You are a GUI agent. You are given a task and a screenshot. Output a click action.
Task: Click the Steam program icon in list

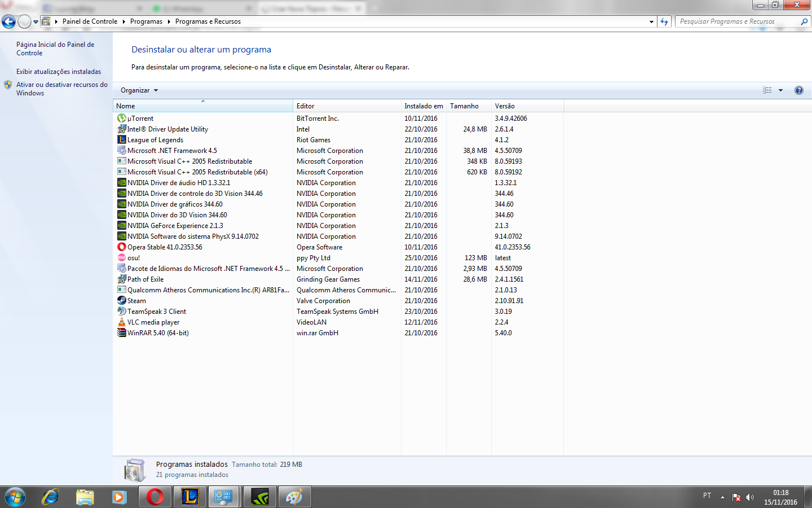(x=122, y=301)
